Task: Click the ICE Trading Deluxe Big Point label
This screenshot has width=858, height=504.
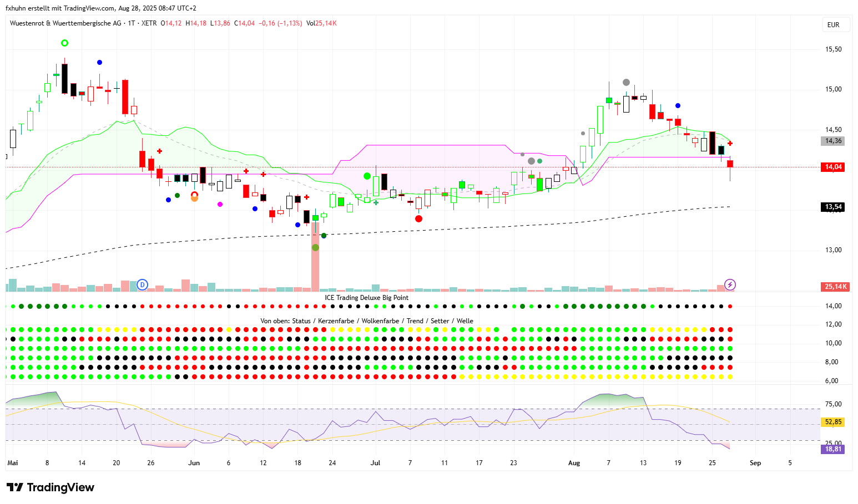Action: (x=366, y=298)
